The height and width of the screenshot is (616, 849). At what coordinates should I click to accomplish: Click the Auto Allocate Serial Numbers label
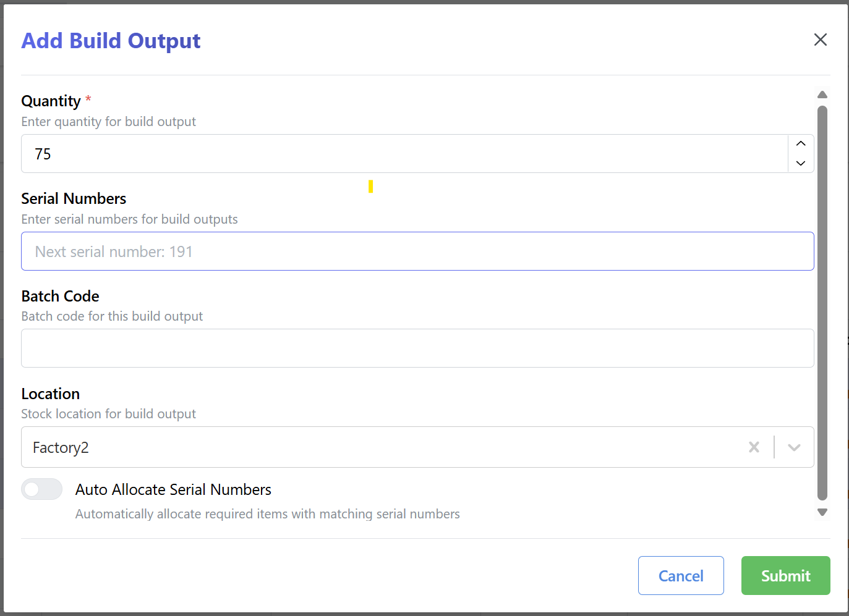point(173,489)
